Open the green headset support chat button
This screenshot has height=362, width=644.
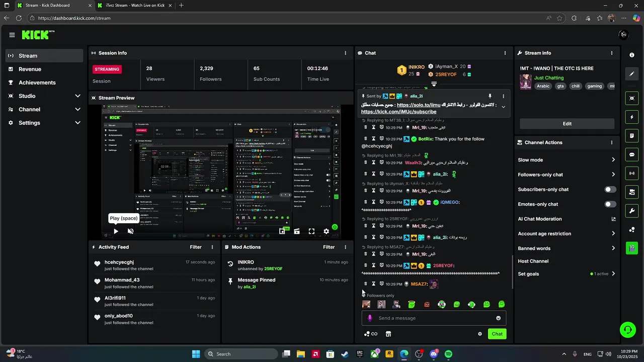(627, 330)
